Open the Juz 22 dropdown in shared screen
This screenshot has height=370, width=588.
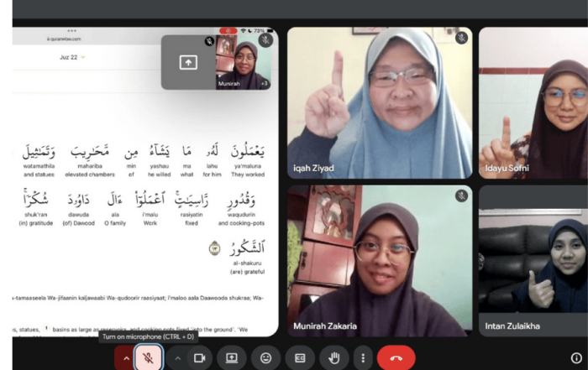[72, 57]
